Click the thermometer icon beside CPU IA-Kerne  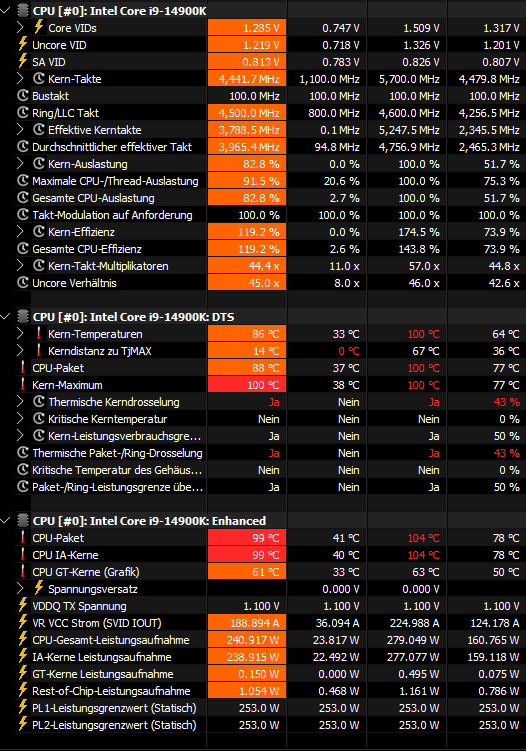click(x=23, y=555)
